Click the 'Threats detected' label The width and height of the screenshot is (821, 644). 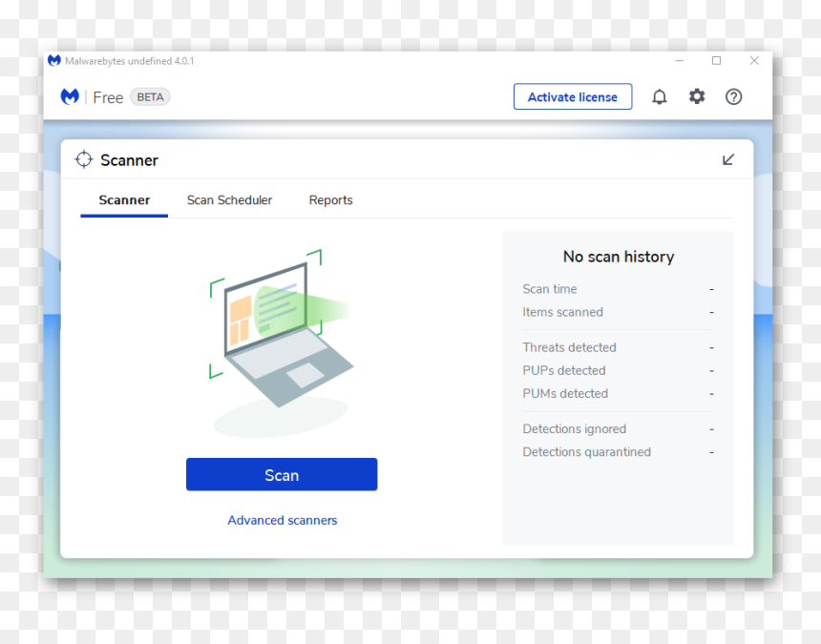coord(569,348)
